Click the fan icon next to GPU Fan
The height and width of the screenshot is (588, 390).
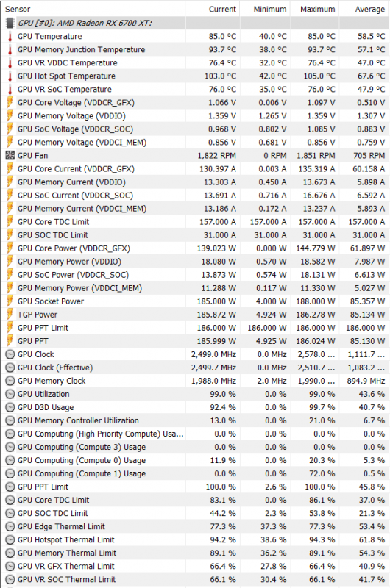click(x=10, y=156)
